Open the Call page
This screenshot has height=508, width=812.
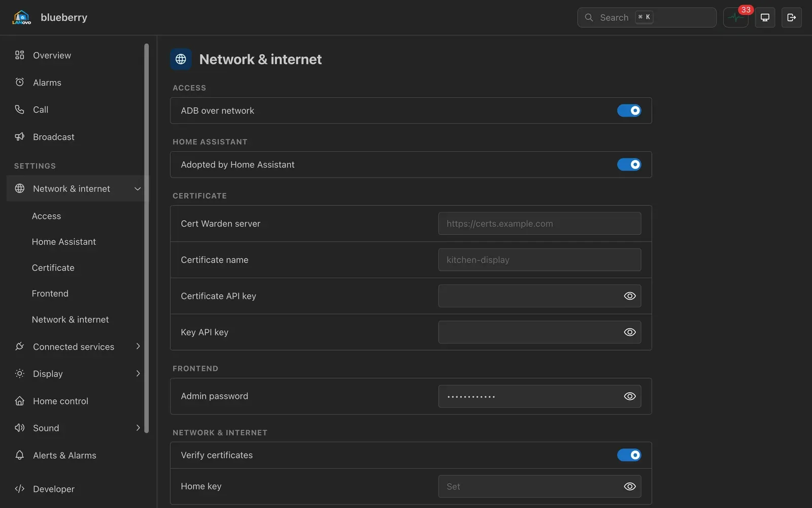75,109
